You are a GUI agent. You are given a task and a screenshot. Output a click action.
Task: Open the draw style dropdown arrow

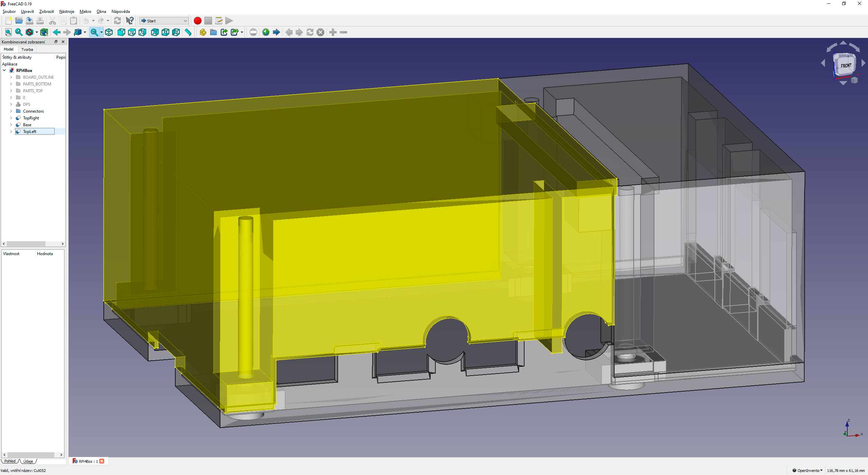pyautogui.click(x=37, y=32)
